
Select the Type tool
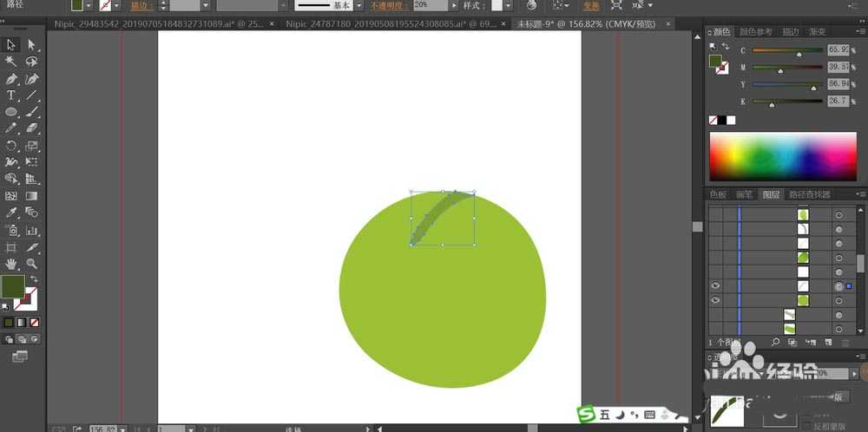tap(11, 95)
